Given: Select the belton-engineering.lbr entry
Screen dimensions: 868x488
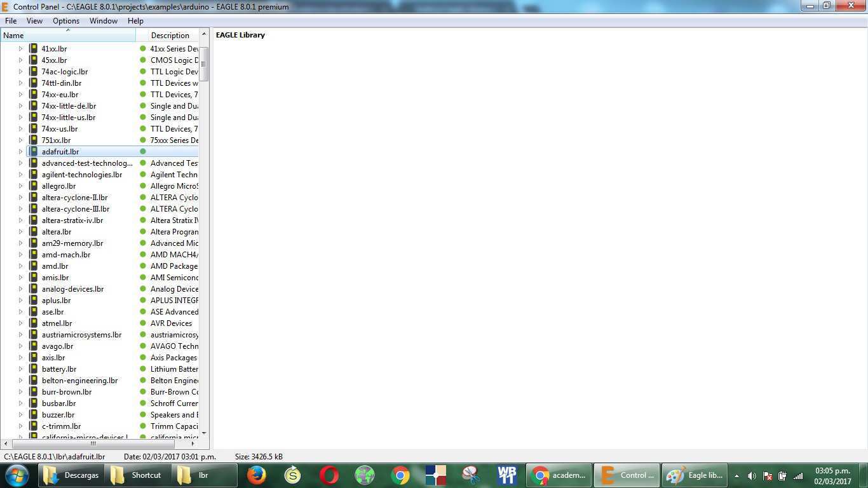Looking at the screenshot, I should click(x=79, y=380).
